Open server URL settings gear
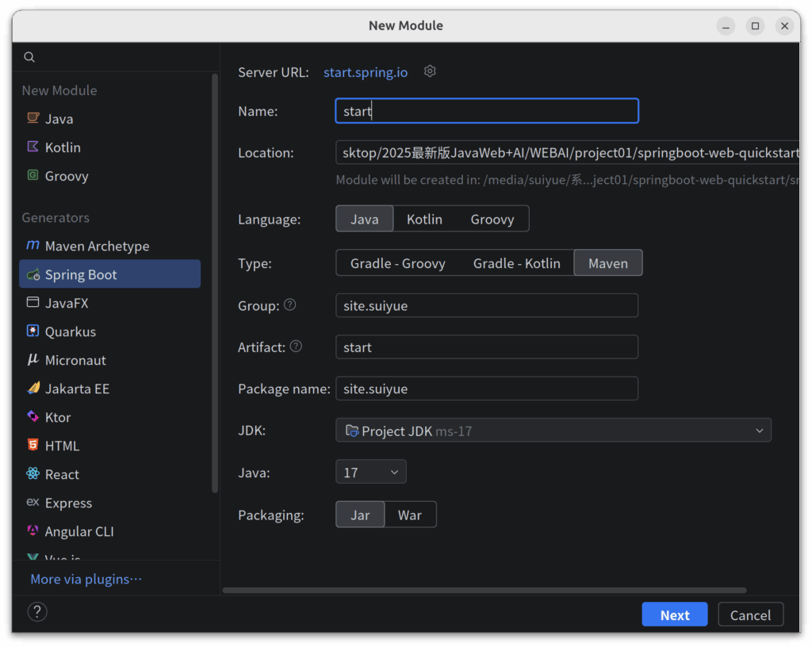Image resolution: width=812 pixels, height=647 pixels. click(430, 71)
